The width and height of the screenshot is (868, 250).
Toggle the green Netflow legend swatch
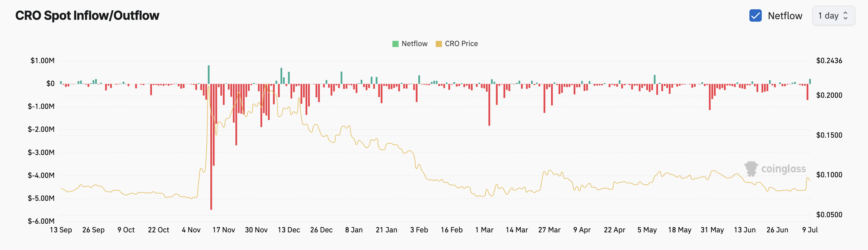click(x=395, y=44)
